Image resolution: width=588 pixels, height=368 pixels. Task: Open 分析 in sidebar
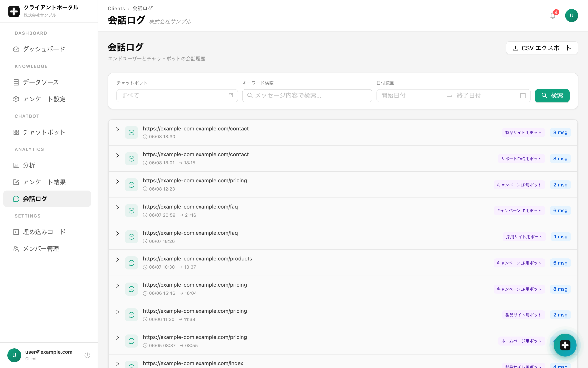pyautogui.click(x=47, y=165)
